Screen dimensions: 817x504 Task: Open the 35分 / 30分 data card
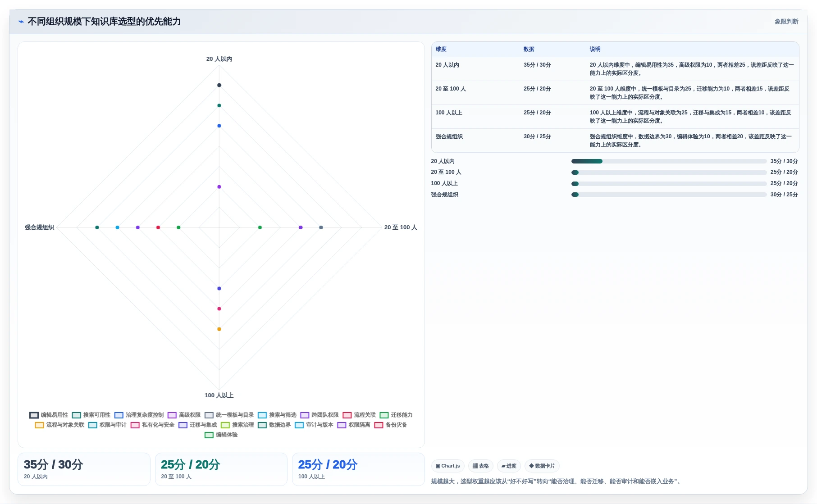point(84,469)
